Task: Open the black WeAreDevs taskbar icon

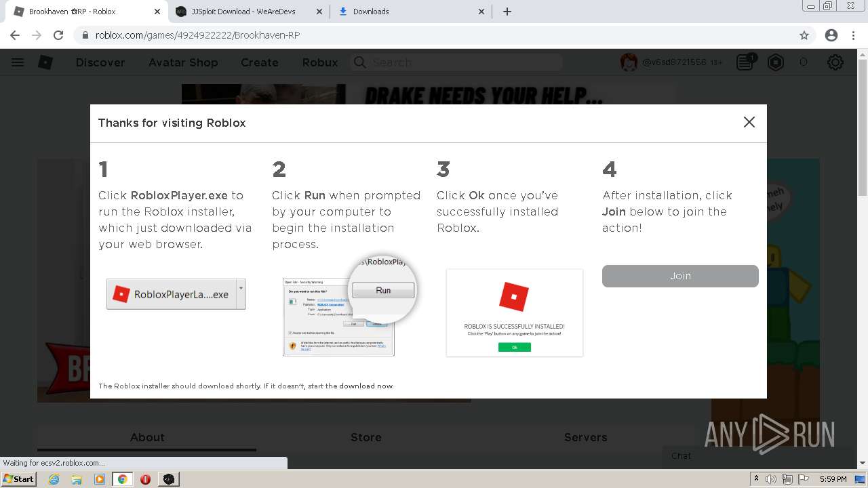Action: (168, 479)
